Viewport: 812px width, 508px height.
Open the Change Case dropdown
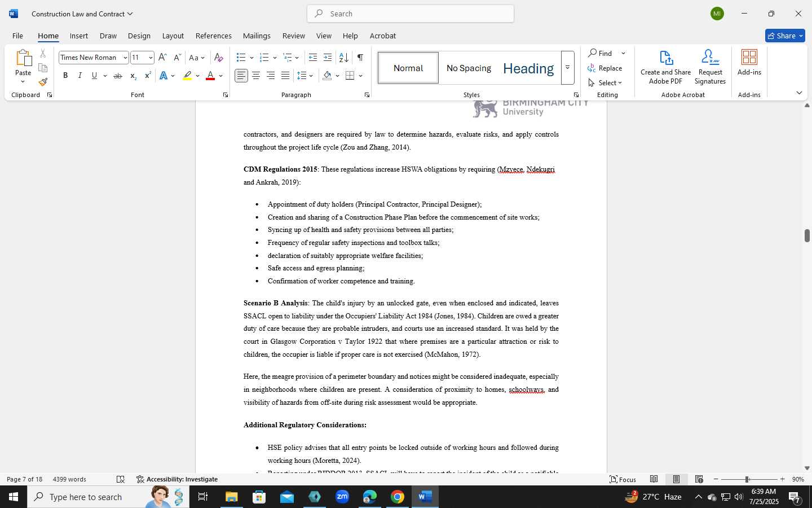[x=197, y=58]
